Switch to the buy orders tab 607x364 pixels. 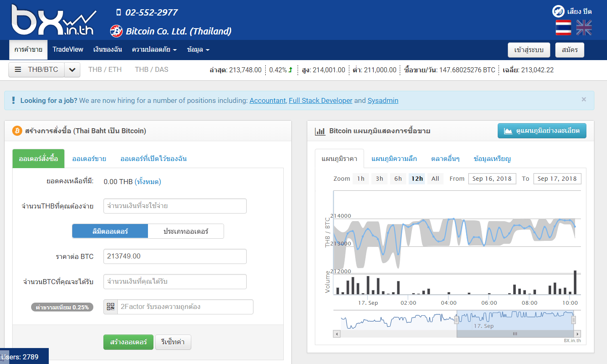(38, 158)
